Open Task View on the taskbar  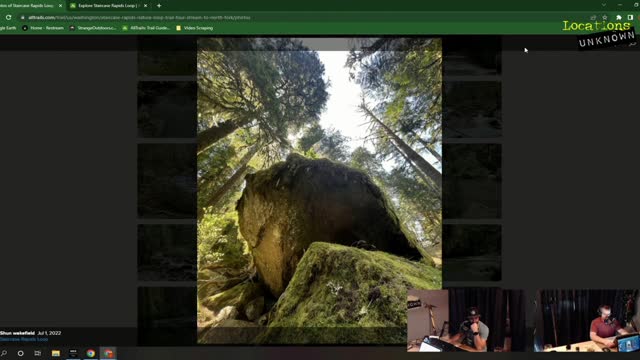(x=38, y=353)
